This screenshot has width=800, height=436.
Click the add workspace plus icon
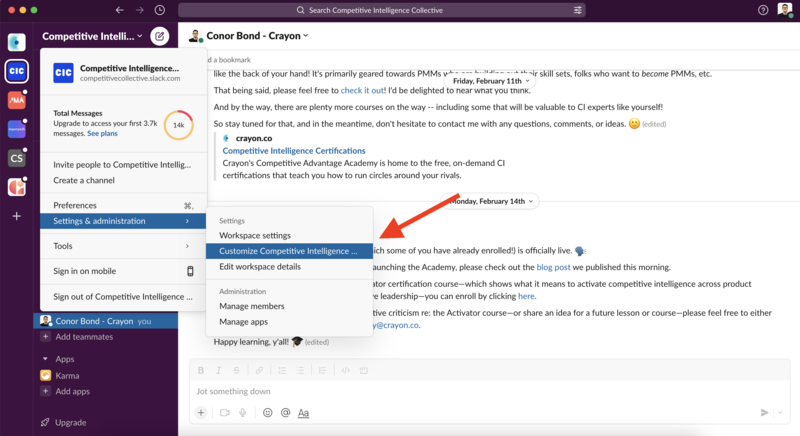click(x=16, y=216)
